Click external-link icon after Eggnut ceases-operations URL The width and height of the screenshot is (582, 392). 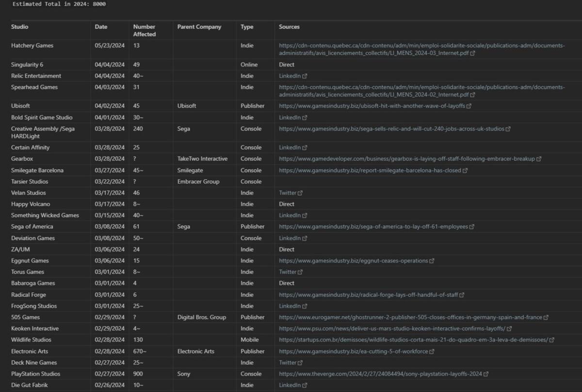[432, 261]
